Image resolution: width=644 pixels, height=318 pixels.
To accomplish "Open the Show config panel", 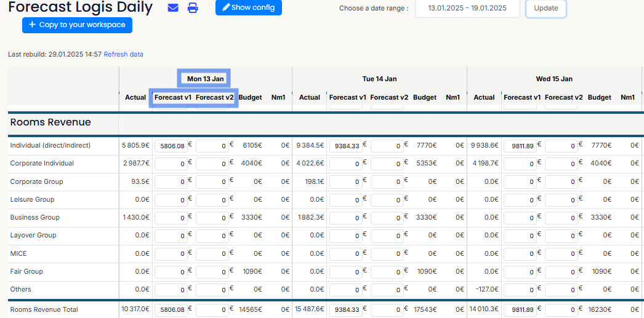I will click(x=248, y=7).
